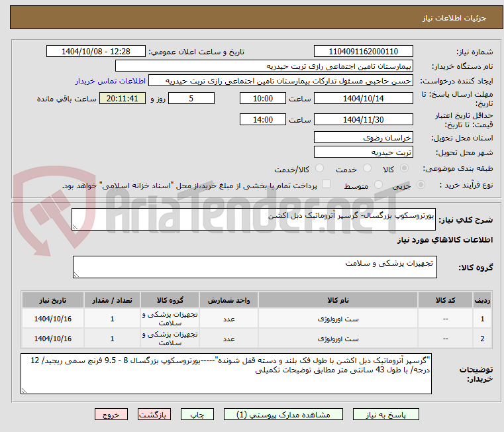
Task: Open مشاهده مدارک پیوستی (1) button
Action: (x=283, y=414)
